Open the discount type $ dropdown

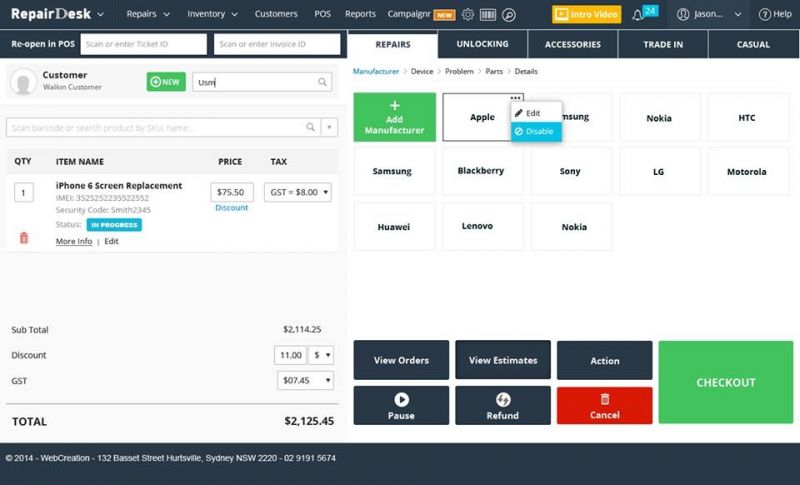pyautogui.click(x=321, y=355)
